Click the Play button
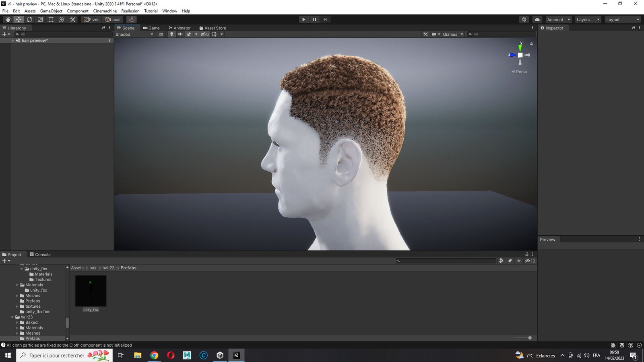The image size is (644, 362). click(304, 19)
